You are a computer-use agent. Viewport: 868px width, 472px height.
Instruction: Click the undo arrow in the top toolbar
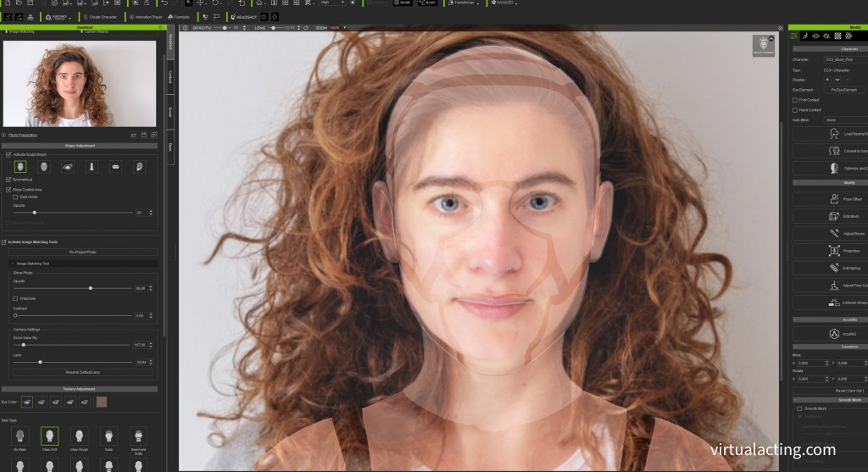click(x=164, y=3)
